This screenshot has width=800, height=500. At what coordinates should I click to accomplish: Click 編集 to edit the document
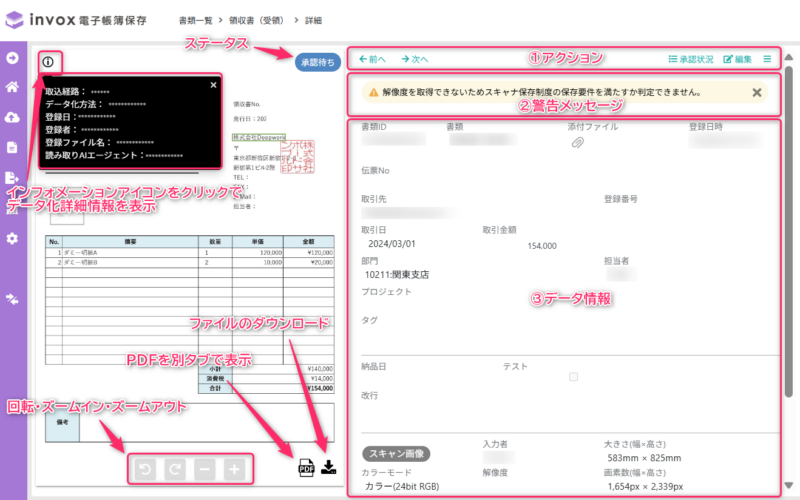tap(738, 59)
